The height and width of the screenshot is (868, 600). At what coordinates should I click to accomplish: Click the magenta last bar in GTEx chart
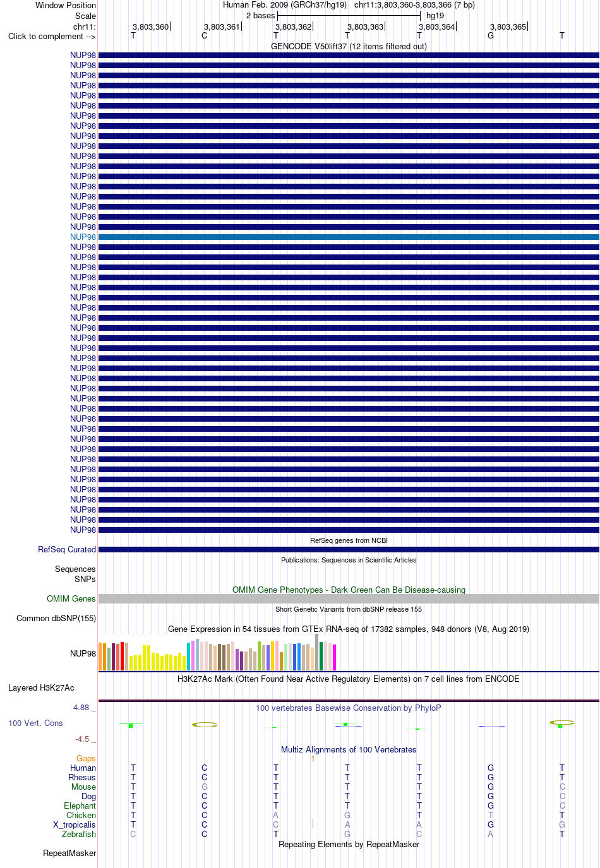[x=334, y=657]
